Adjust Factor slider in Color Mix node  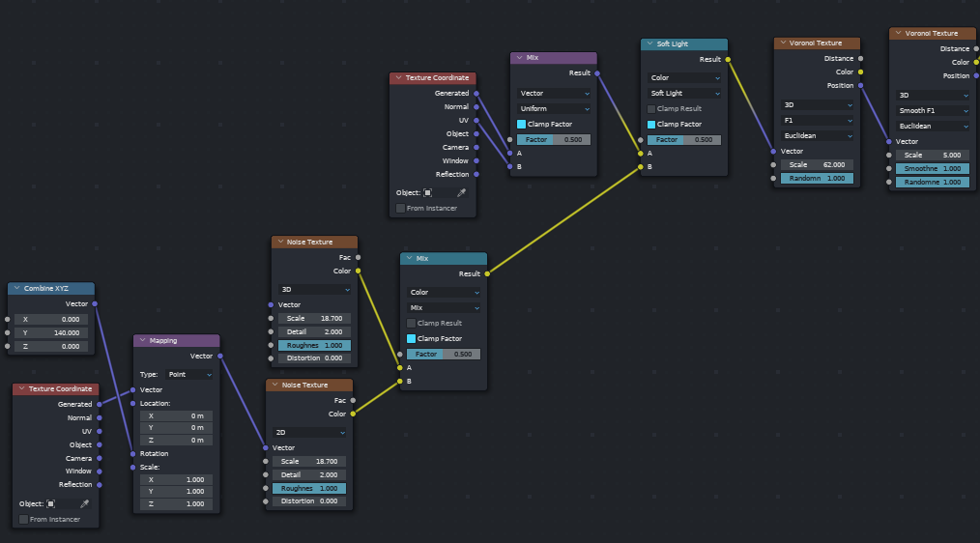tap(444, 355)
